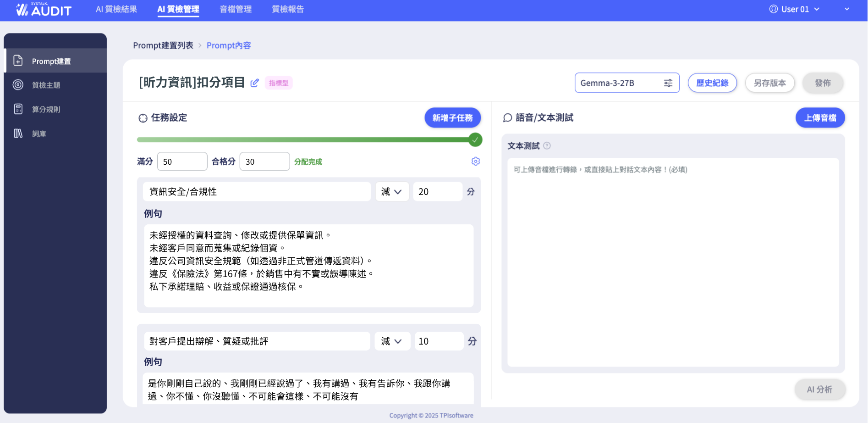This screenshot has width=868, height=423.
Task: Click the Prompt建置列表 breadcrumb link
Action: 163,45
